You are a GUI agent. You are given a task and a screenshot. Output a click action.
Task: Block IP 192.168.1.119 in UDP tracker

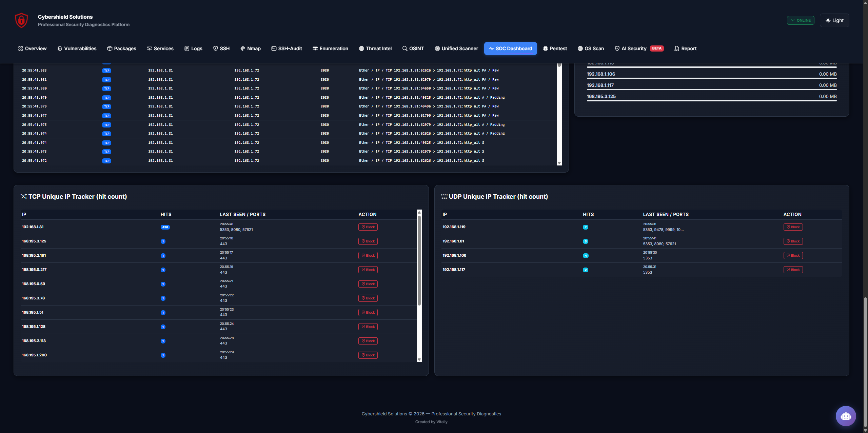(793, 227)
